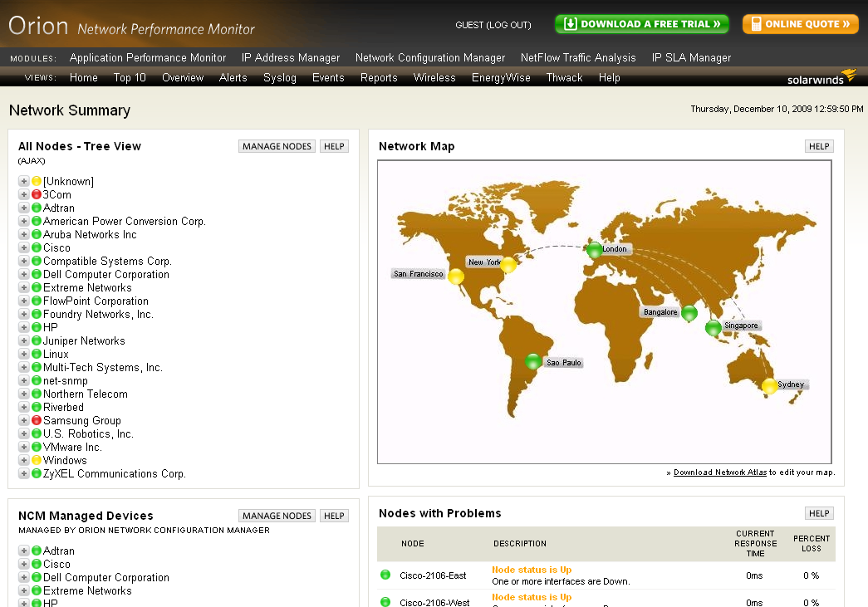Image resolution: width=868 pixels, height=607 pixels.
Task: Open Help for NCM Managed Devices
Action: click(334, 516)
